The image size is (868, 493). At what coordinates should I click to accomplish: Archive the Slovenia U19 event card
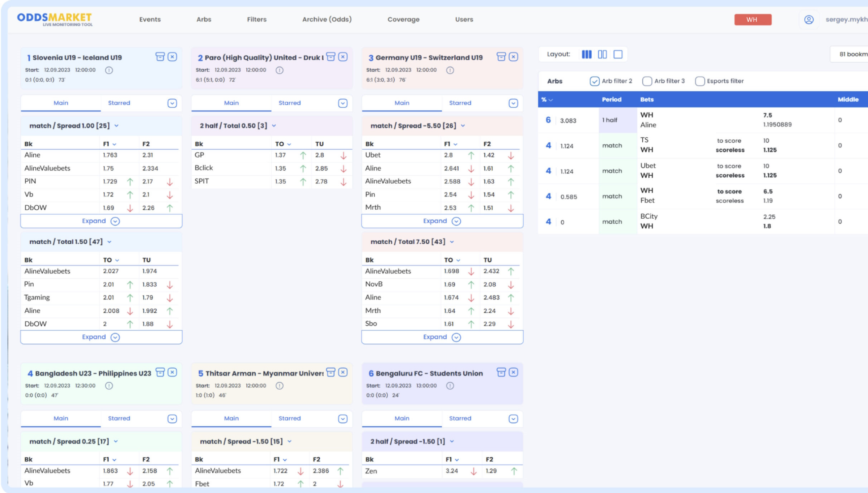pyautogui.click(x=160, y=57)
